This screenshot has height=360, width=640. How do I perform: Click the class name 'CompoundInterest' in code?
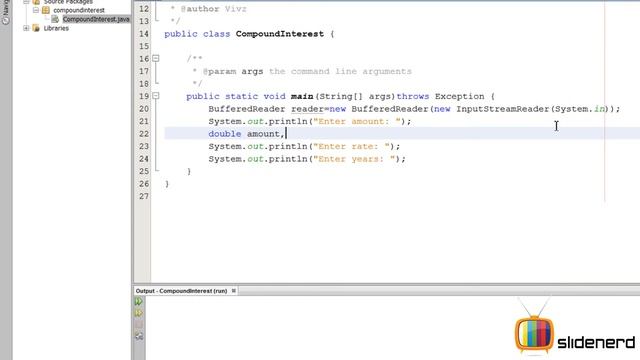click(280, 34)
